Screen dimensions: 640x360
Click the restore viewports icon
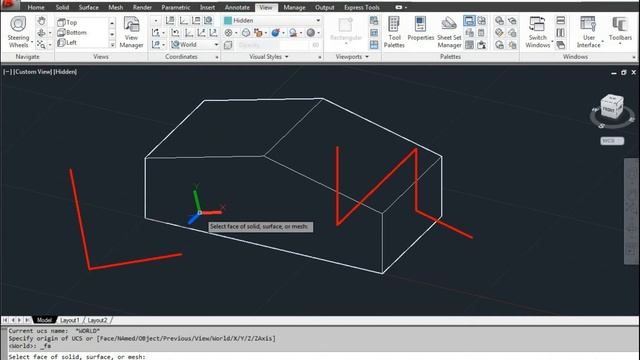[374, 44]
